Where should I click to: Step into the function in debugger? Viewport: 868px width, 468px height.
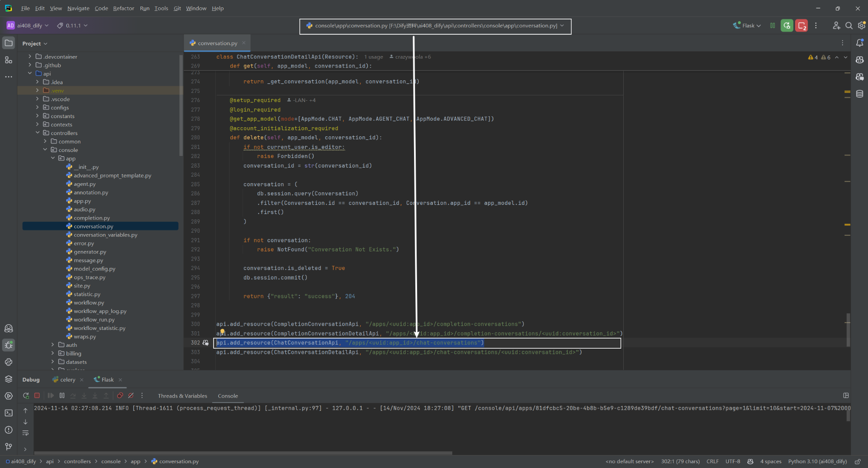(x=84, y=395)
